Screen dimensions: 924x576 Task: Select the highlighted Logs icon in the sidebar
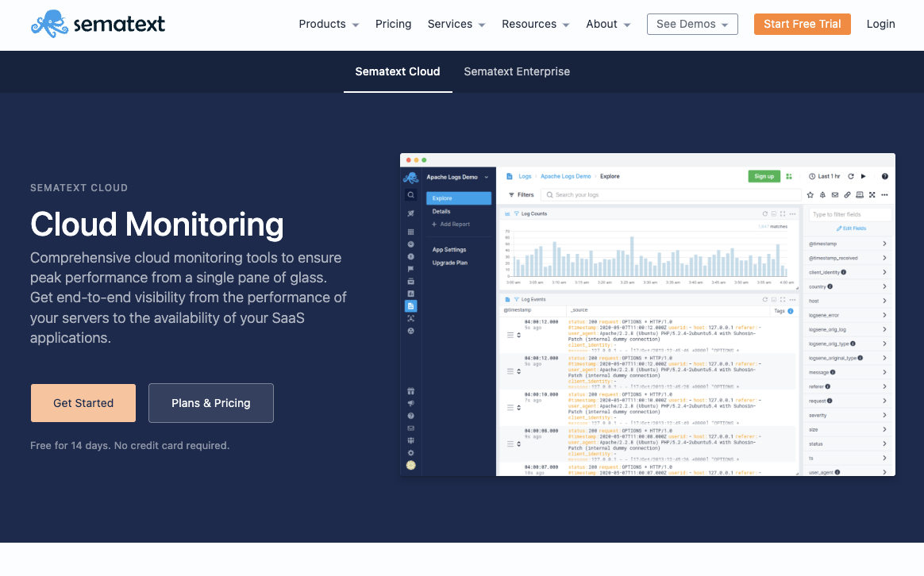(411, 305)
